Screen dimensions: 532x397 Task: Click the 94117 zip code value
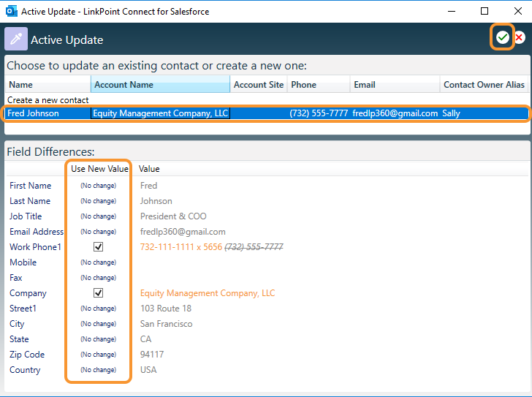[152, 355]
